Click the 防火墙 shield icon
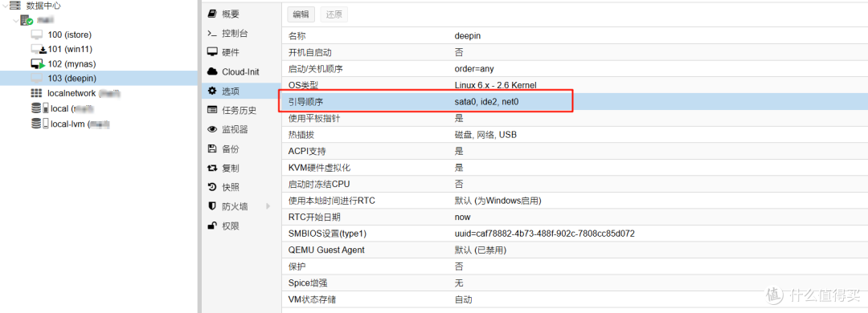This screenshot has width=868, height=313. 211,206
